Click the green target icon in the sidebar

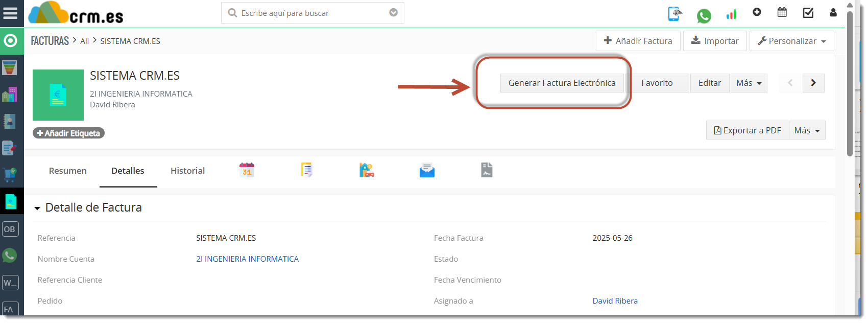10,41
